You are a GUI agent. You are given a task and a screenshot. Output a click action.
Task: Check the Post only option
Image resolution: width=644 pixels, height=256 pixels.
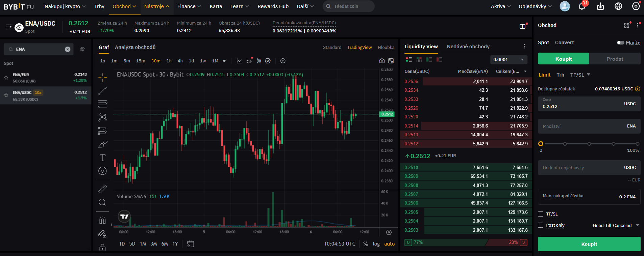coord(541,225)
